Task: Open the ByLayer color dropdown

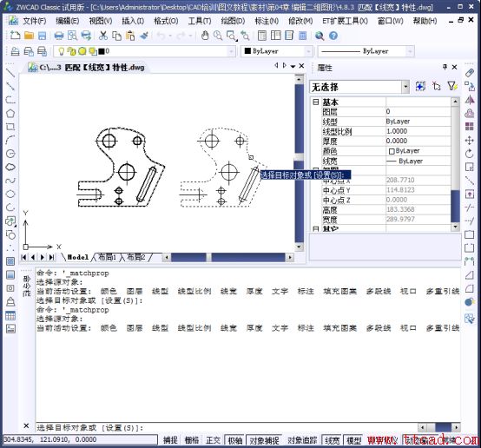Action: pos(308,51)
